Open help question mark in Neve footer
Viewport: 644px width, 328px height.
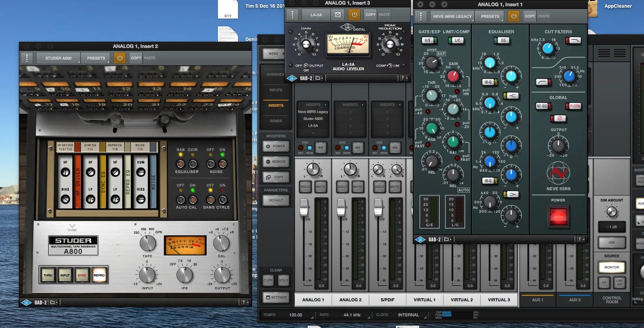coord(579,239)
